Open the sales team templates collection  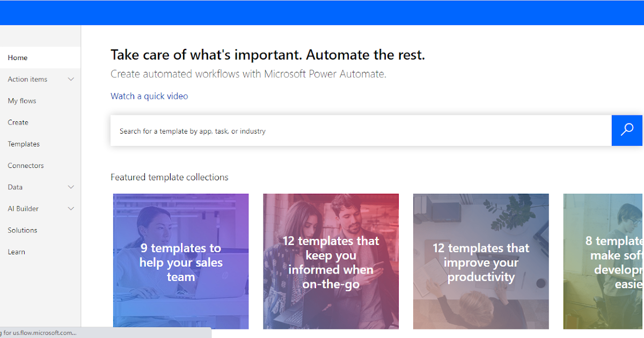point(180,261)
